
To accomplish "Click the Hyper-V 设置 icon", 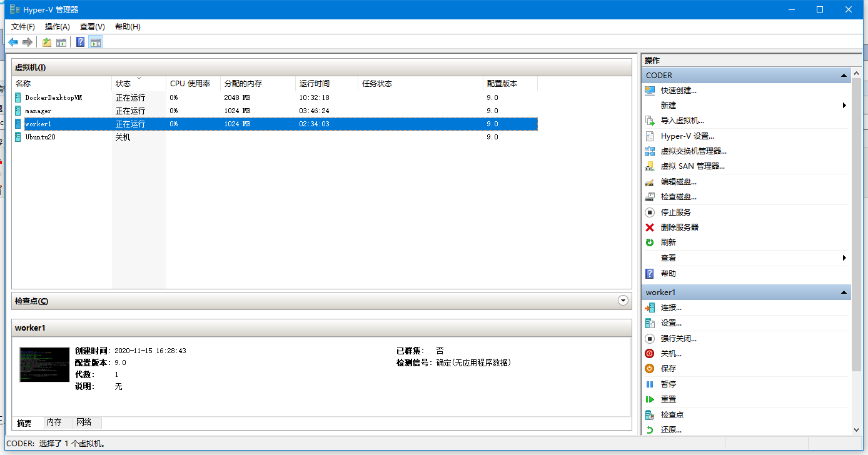I will click(x=650, y=136).
